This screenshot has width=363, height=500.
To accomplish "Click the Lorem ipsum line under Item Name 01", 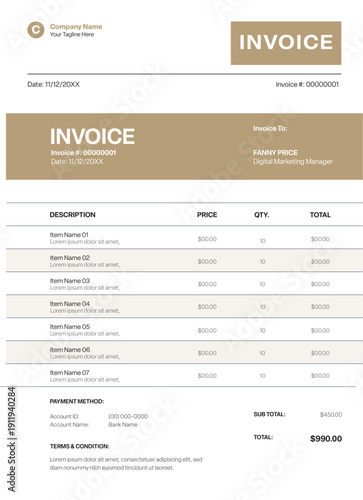I will click(x=85, y=242).
